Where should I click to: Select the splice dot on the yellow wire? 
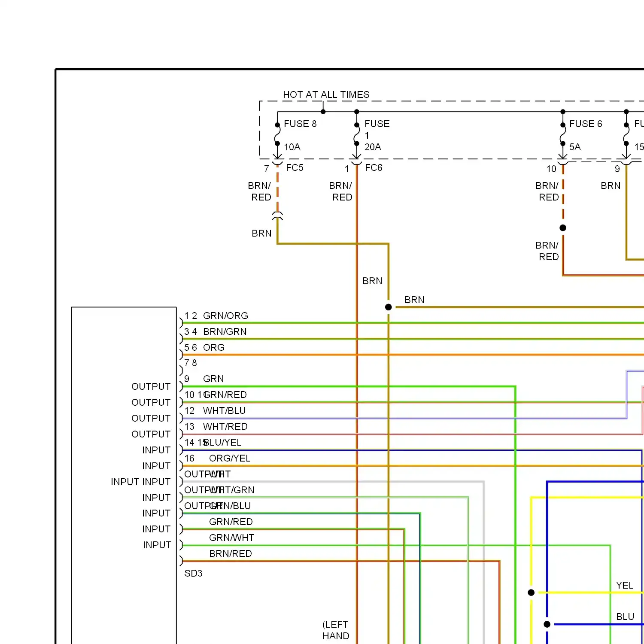531,592
